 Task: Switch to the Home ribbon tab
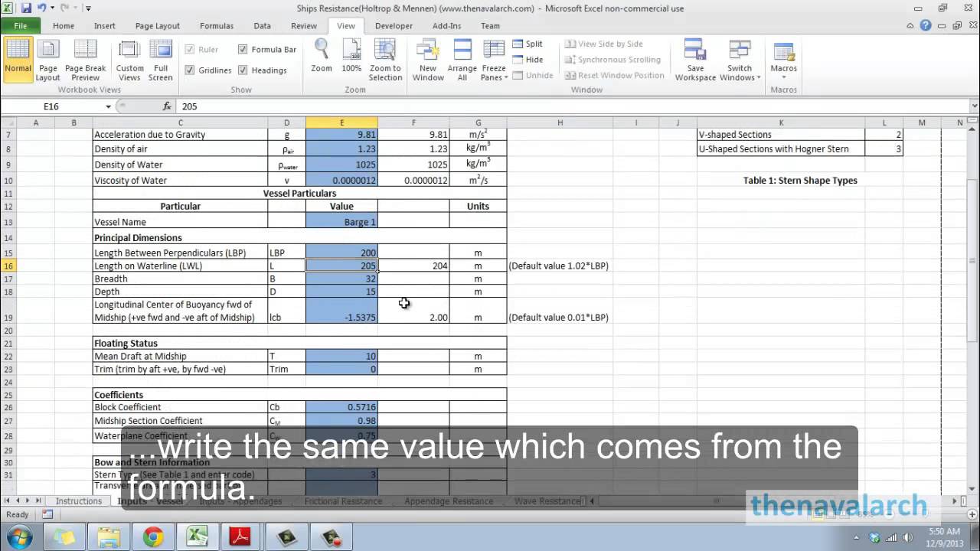click(x=64, y=25)
